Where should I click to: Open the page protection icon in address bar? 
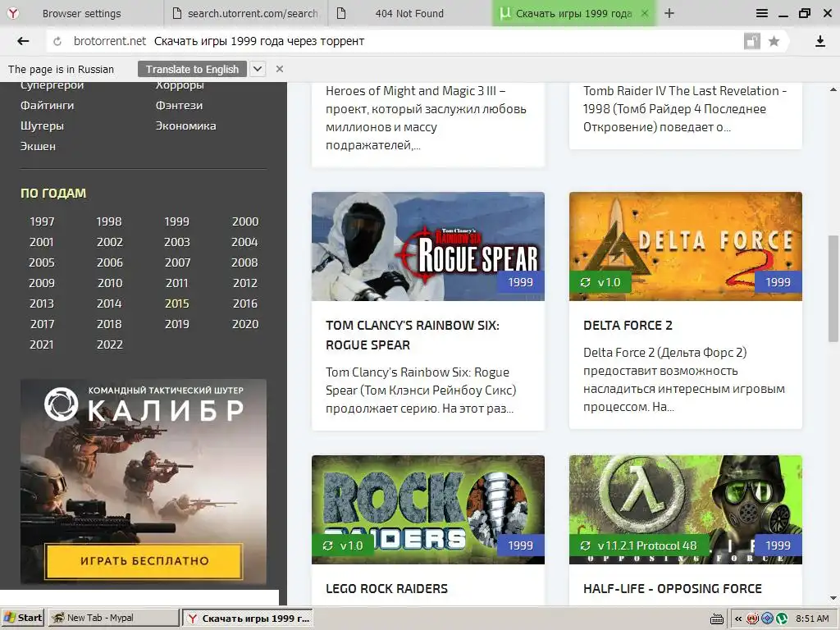[x=752, y=41]
